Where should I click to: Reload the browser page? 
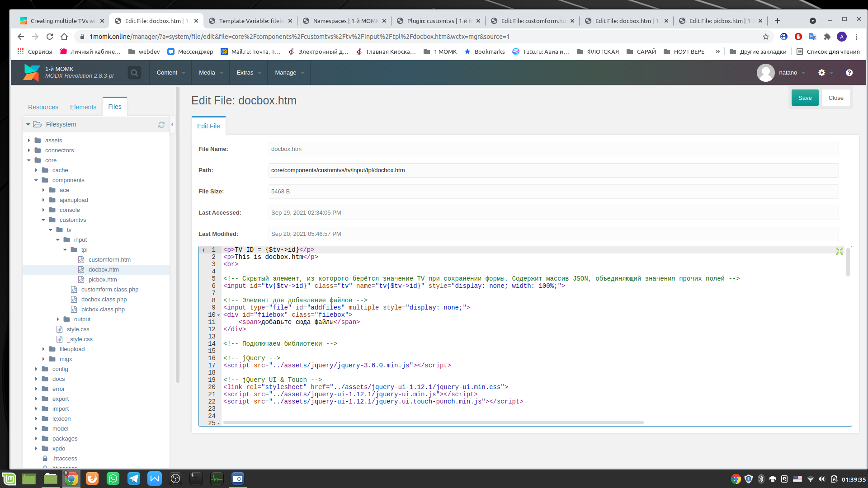coord(50,37)
